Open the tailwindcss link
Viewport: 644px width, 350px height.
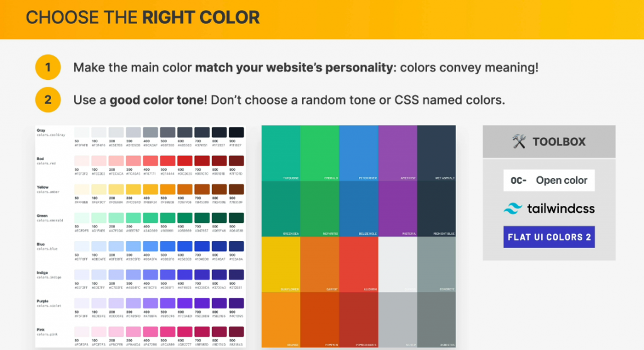coord(561,208)
